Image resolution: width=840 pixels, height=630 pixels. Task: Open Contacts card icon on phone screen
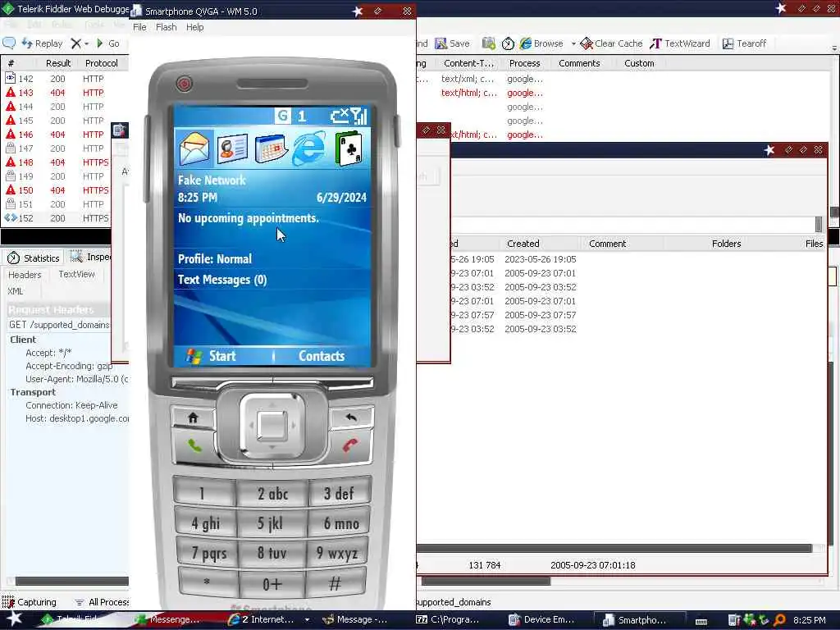tap(232, 148)
